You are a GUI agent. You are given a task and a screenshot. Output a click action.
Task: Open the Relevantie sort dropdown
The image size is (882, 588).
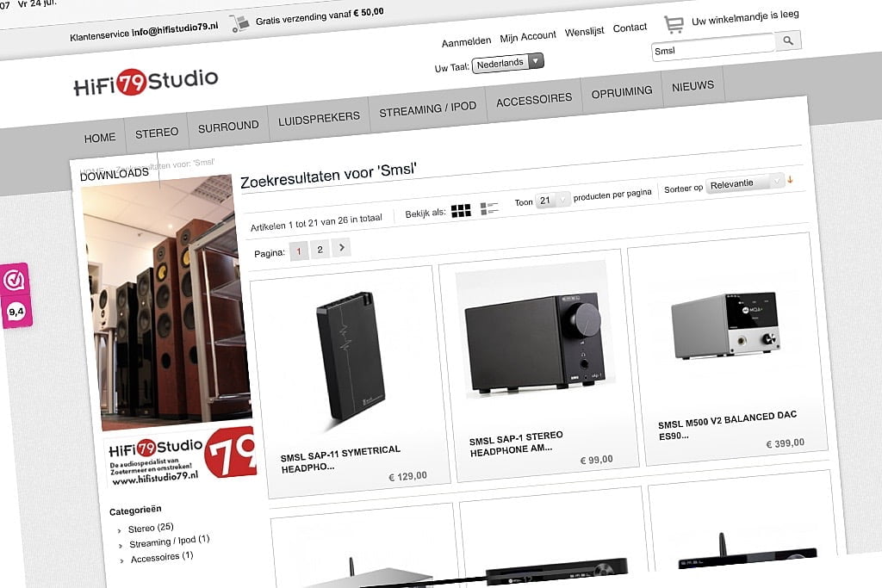[x=743, y=183]
